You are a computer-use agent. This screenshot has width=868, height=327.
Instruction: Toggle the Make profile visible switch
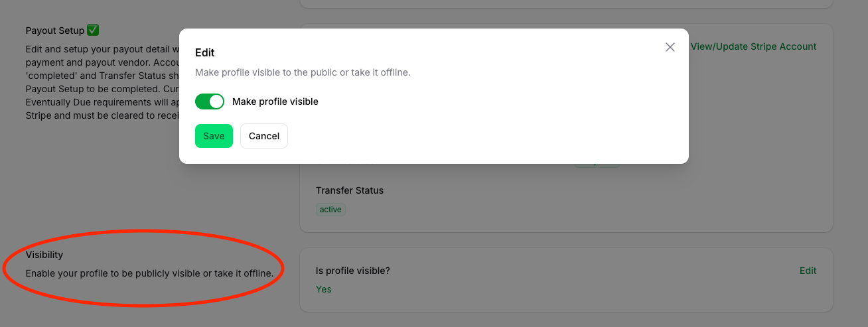click(x=210, y=101)
